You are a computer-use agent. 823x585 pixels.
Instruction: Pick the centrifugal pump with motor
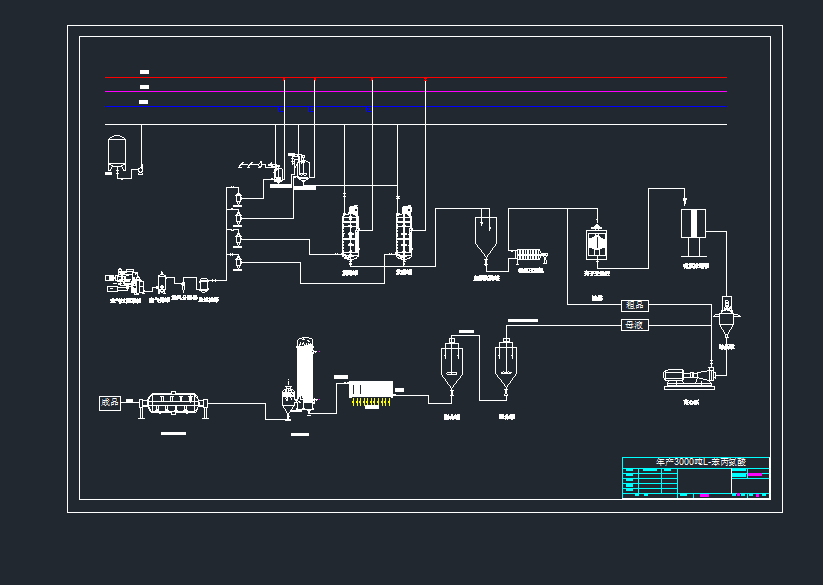[690, 378]
